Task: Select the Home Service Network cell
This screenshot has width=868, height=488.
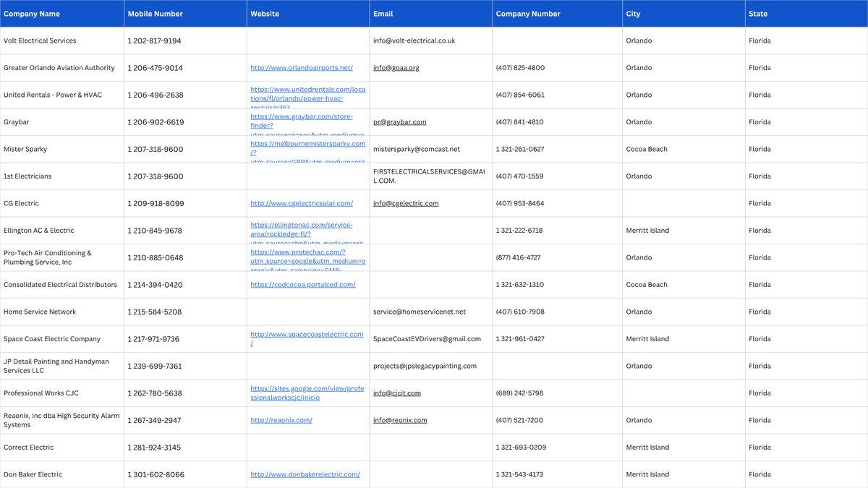Action: point(62,312)
